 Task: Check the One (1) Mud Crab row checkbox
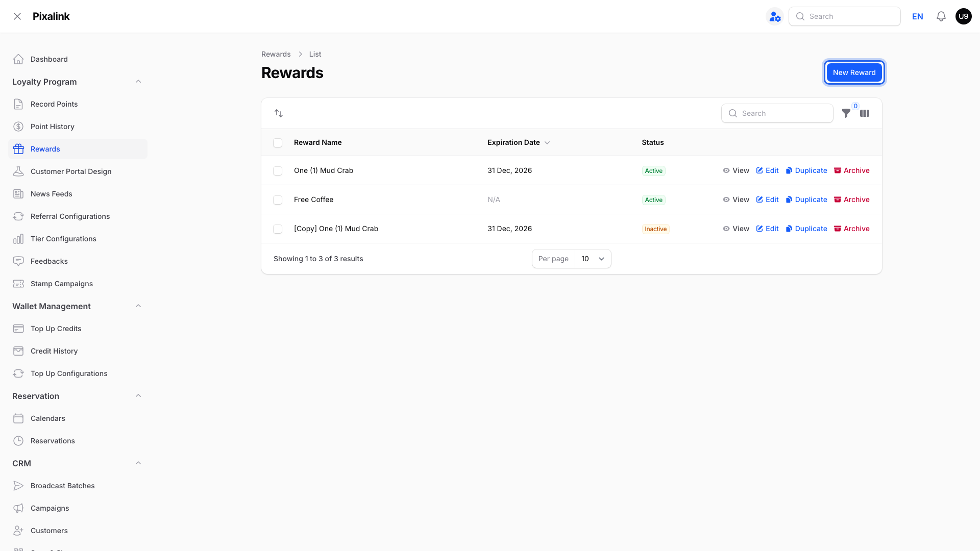click(x=278, y=171)
